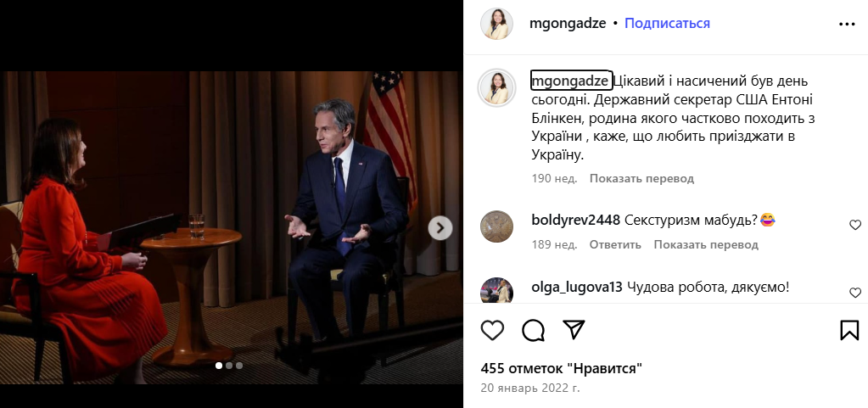This screenshot has height=408, width=868.
Task: Share post via paper plane icon
Action: (x=574, y=330)
